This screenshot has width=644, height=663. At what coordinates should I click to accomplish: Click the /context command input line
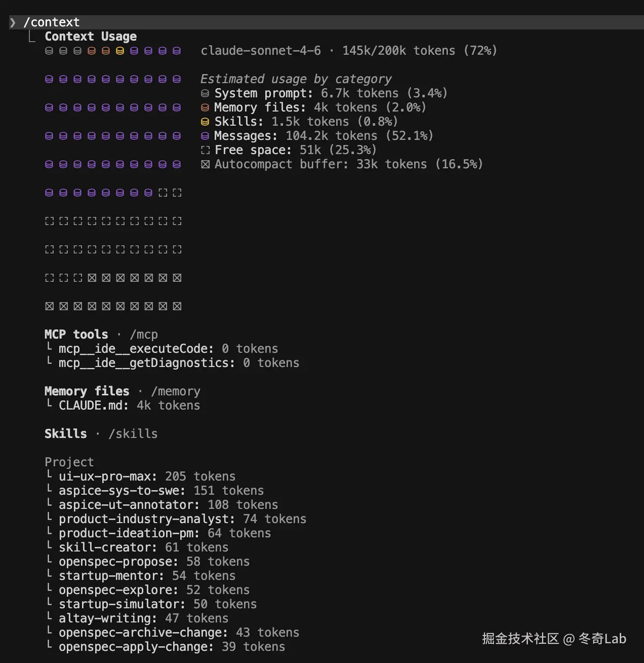point(52,22)
